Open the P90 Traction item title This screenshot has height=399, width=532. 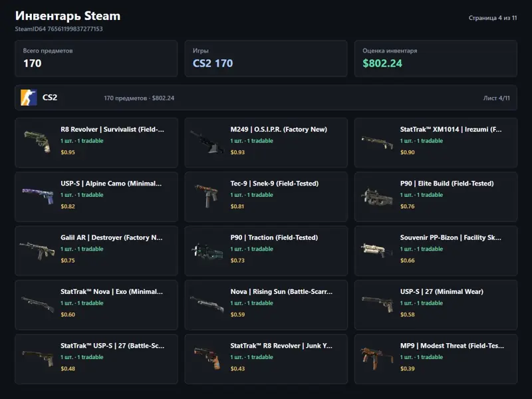[x=274, y=237]
